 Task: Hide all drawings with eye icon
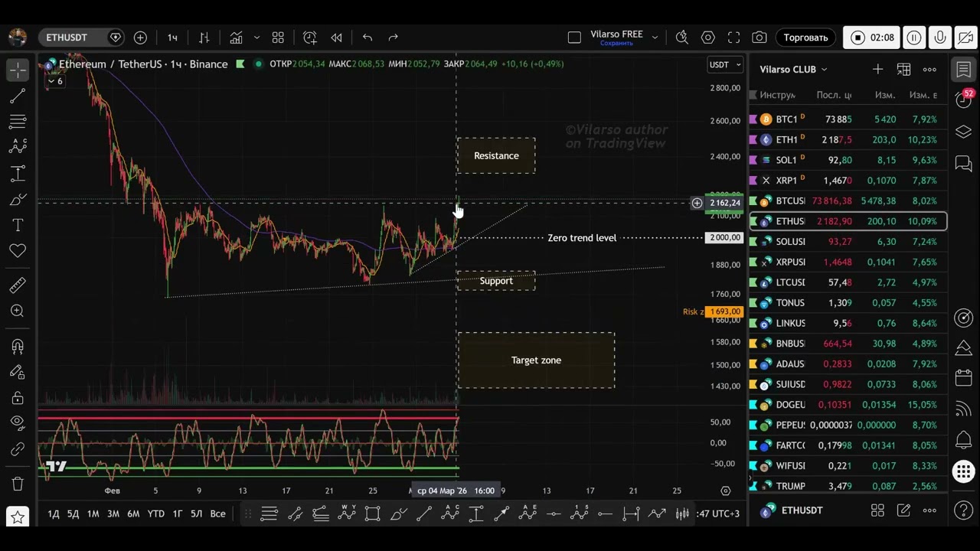[x=18, y=422]
